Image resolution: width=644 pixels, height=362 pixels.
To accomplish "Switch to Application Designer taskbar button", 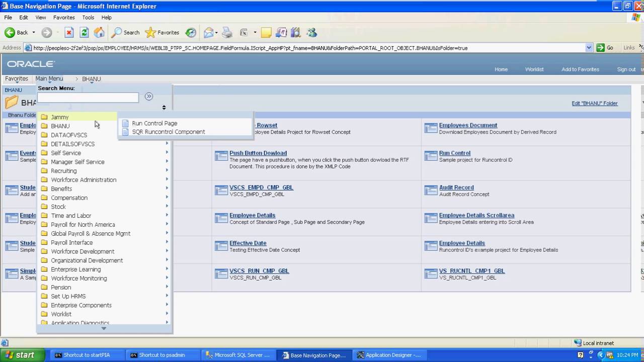I will point(389,355).
